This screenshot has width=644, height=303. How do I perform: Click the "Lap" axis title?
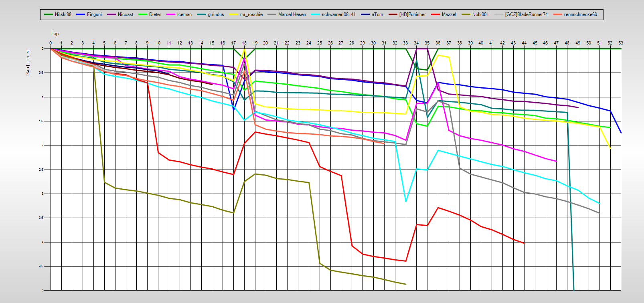pos(55,34)
